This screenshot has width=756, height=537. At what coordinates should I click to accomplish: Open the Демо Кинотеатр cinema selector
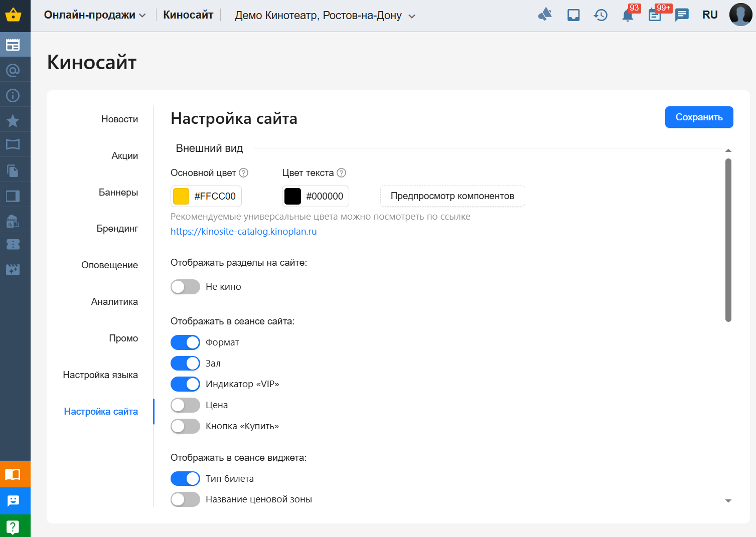(x=325, y=16)
